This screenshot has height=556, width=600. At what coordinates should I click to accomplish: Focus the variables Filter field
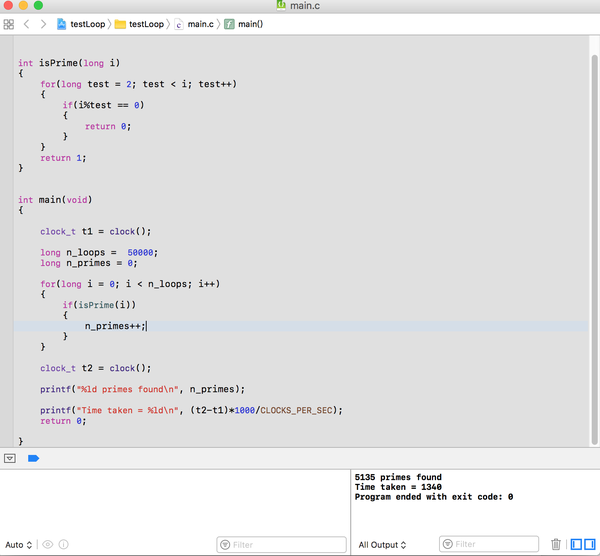click(281, 545)
